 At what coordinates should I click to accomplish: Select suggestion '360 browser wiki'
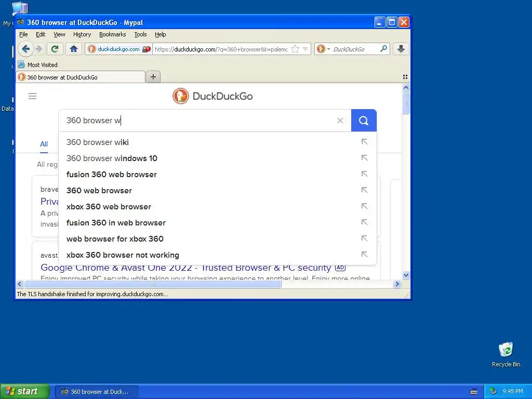(218, 142)
